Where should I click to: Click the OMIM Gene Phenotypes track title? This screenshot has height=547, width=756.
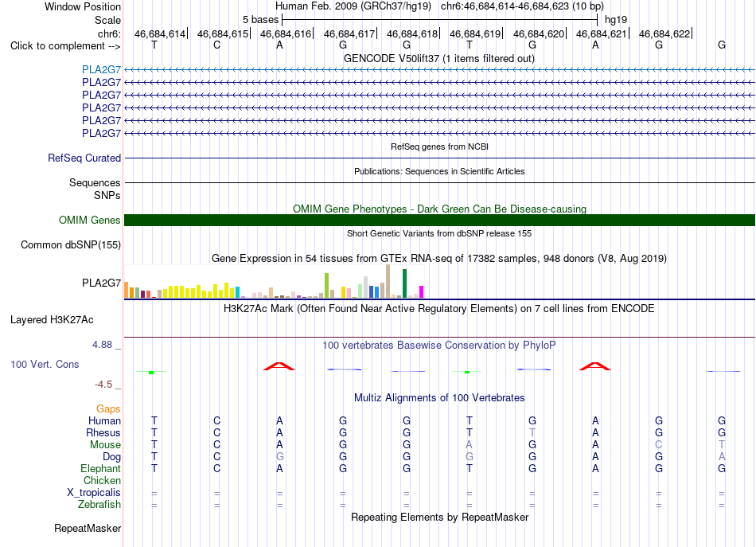tap(439, 209)
